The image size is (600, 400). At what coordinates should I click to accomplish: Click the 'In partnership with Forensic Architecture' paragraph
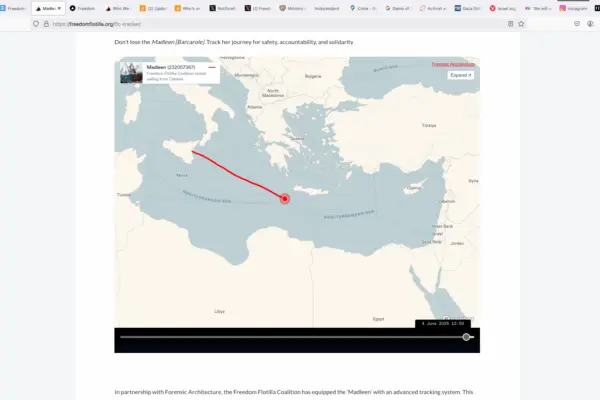point(293,392)
